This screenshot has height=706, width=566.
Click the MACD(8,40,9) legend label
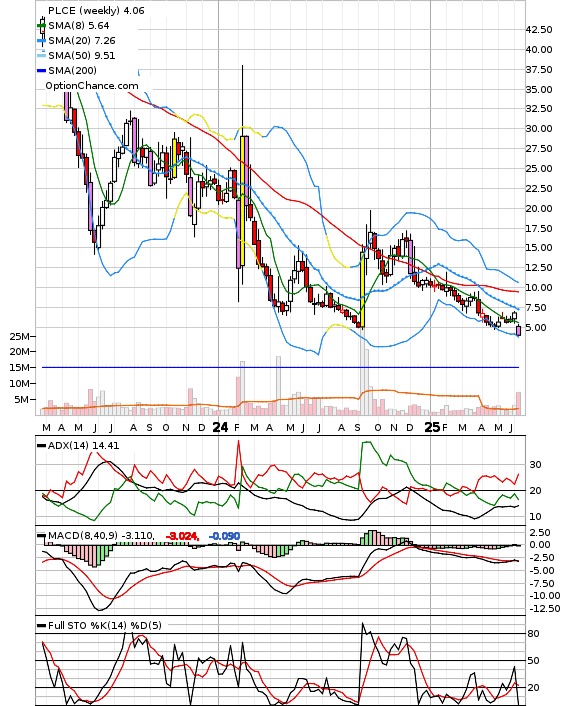click(83, 536)
